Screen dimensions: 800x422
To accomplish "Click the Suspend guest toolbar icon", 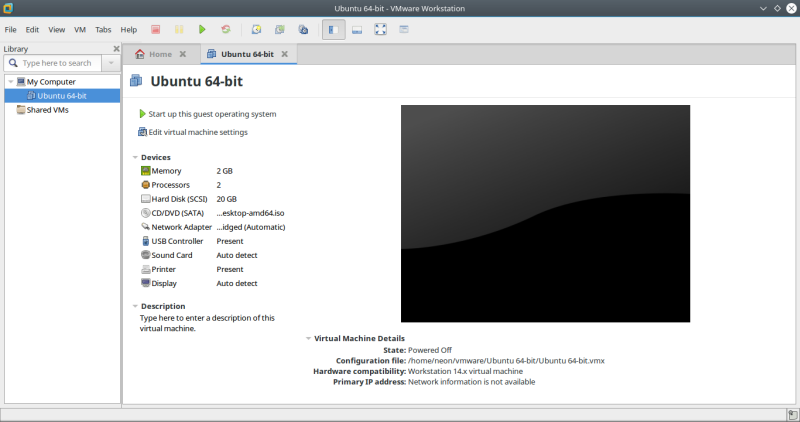I will click(179, 30).
